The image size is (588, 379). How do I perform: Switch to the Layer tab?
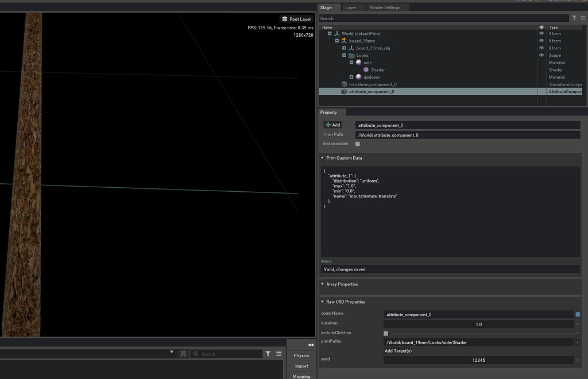(350, 7)
